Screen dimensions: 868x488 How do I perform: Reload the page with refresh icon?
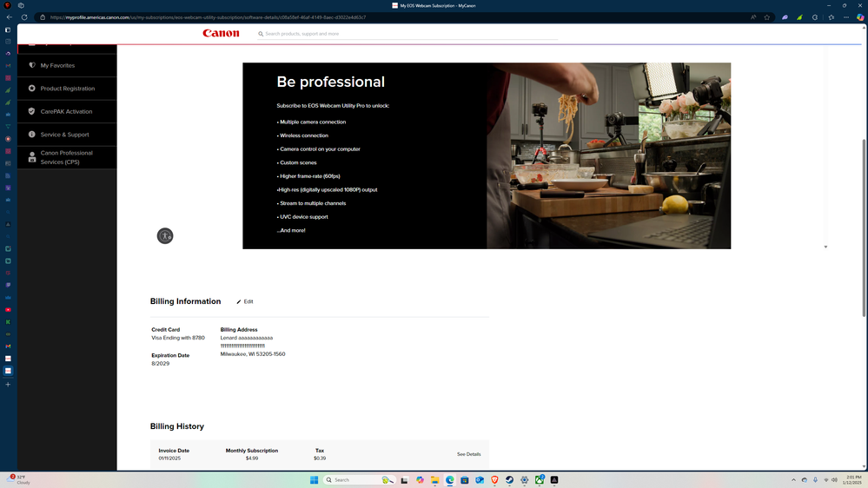(24, 17)
